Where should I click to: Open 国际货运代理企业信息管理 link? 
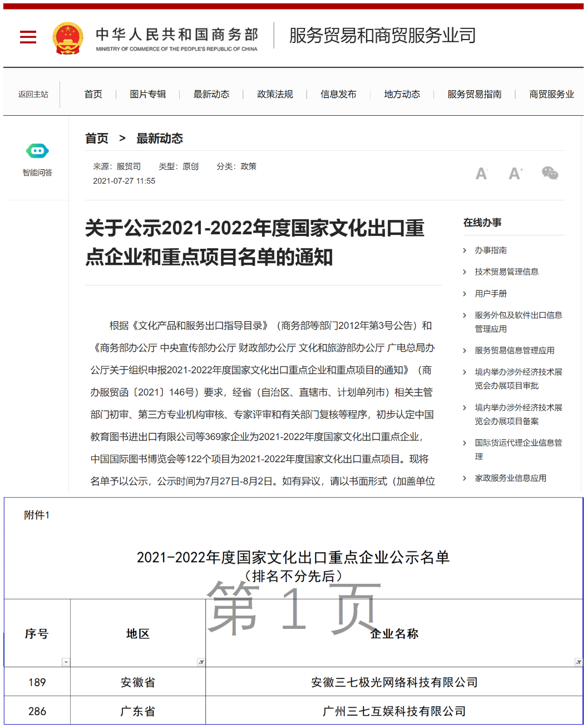(x=518, y=449)
